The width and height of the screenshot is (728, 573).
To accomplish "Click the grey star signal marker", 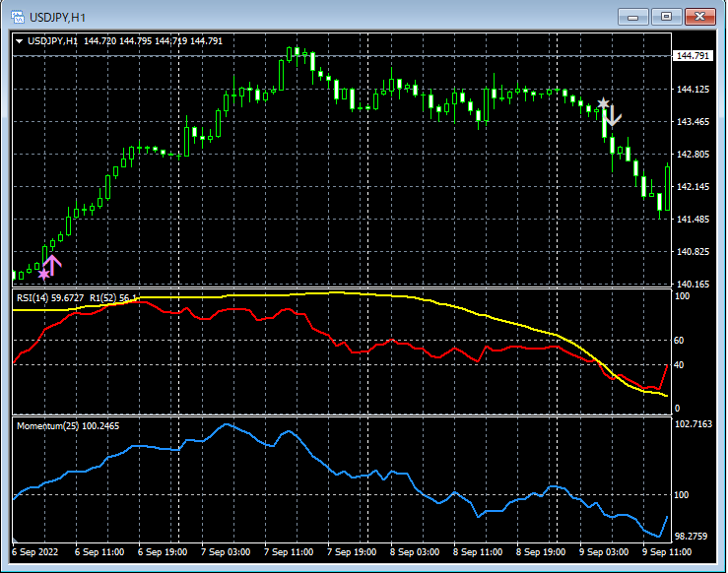I will point(603,103).
